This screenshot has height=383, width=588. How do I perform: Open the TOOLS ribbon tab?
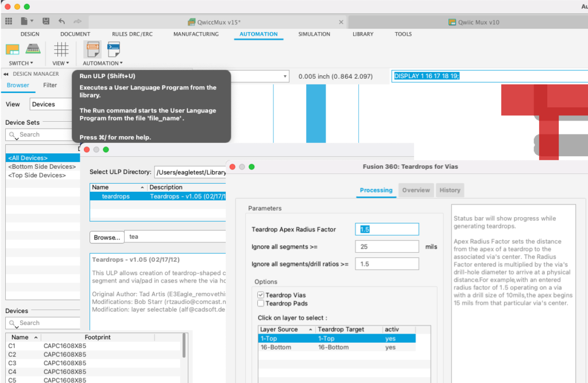(403, 34)
